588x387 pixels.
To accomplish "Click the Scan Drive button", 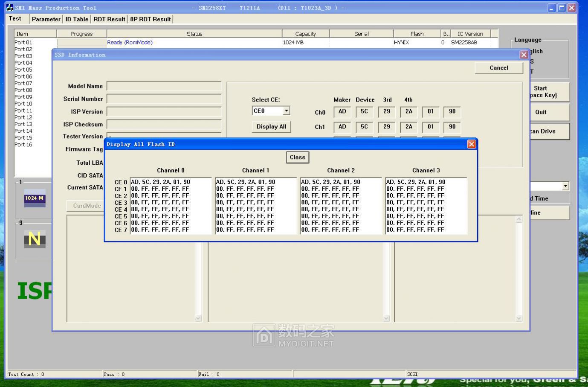I will (550, 131).
